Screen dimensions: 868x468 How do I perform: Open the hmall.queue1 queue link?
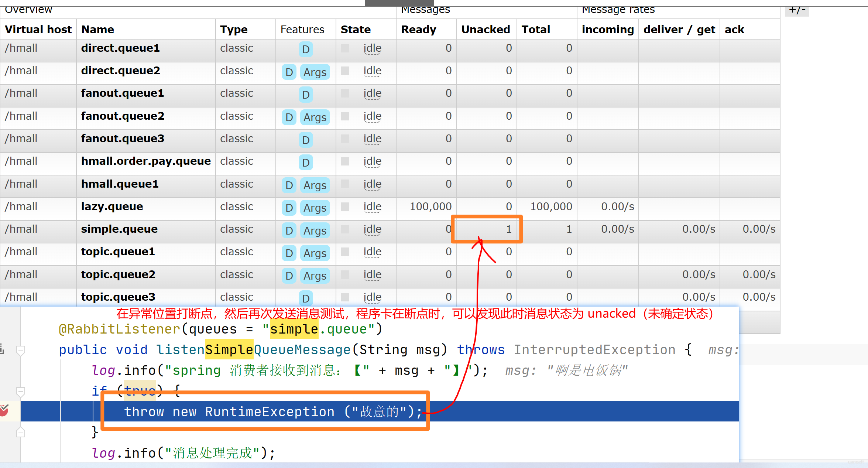(x=120, y=184)
